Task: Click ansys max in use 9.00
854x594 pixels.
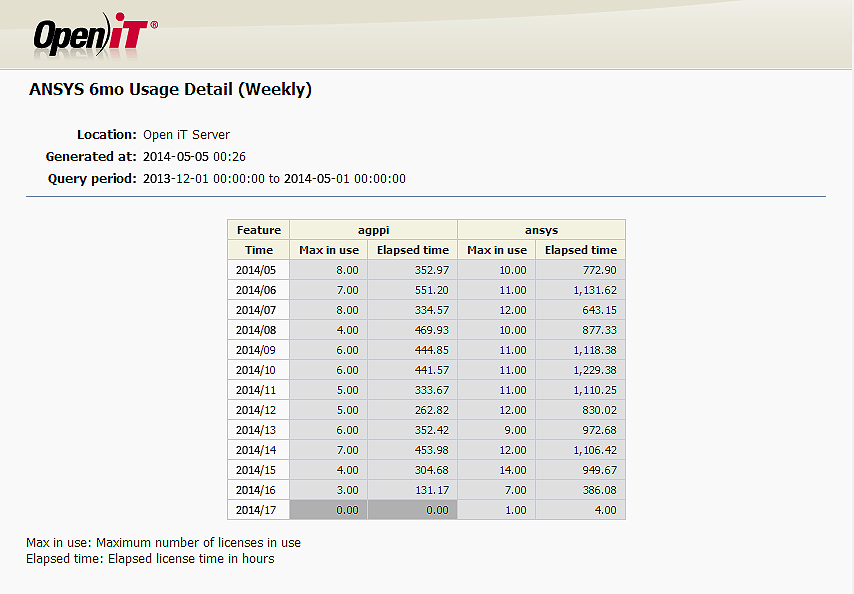Action: point(497,430)
